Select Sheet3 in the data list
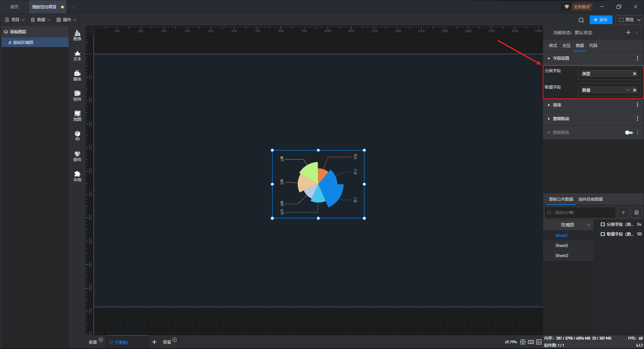 click(561, 256)
